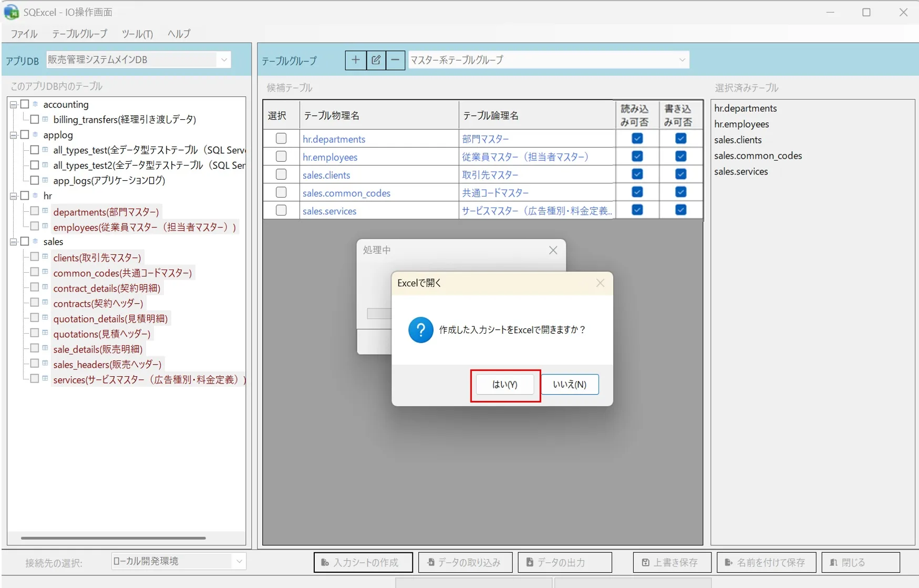919x588 pixels.
Task: Select sales.common_codes in selected tables list
Action: point(758,156)
